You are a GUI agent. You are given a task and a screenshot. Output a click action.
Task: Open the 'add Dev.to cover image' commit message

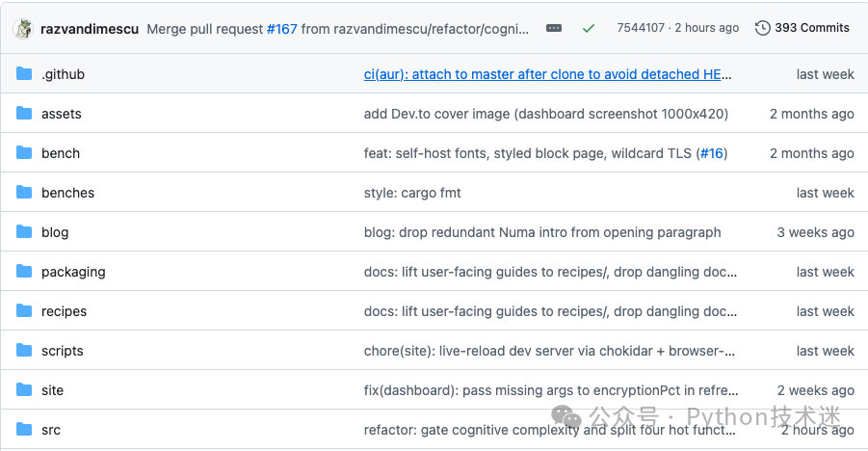546,114
